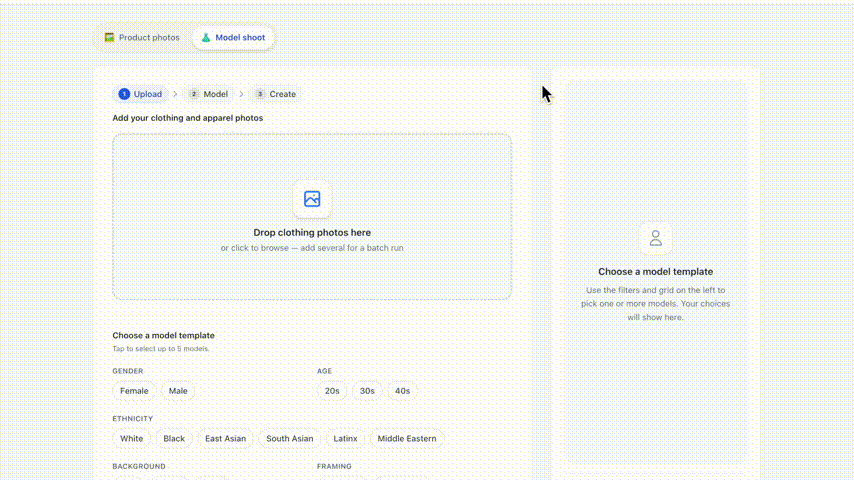This screenshot has height=480, width=854.
Task: Select the 40s age filter
Action: [402, 391]
